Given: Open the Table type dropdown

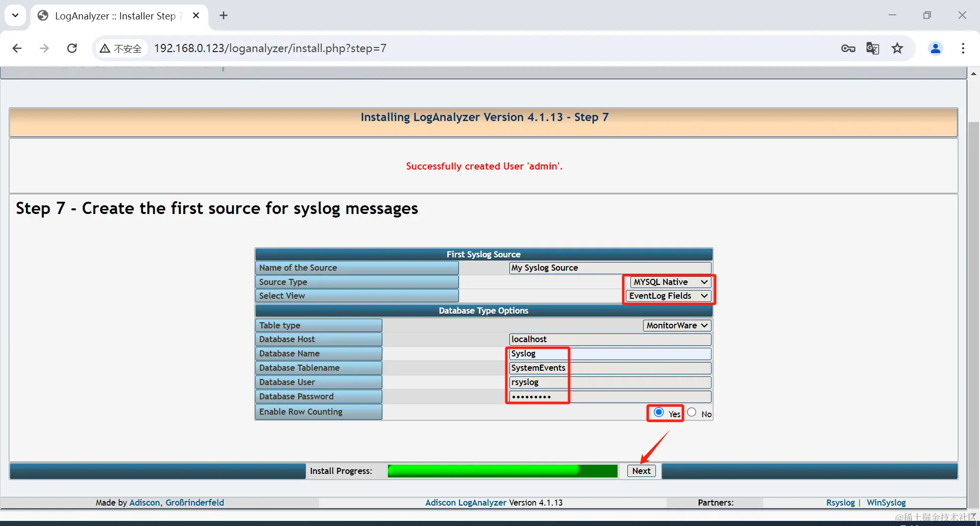Looking at the screenshot, I should pyautogui.click(x=677, y=325).
